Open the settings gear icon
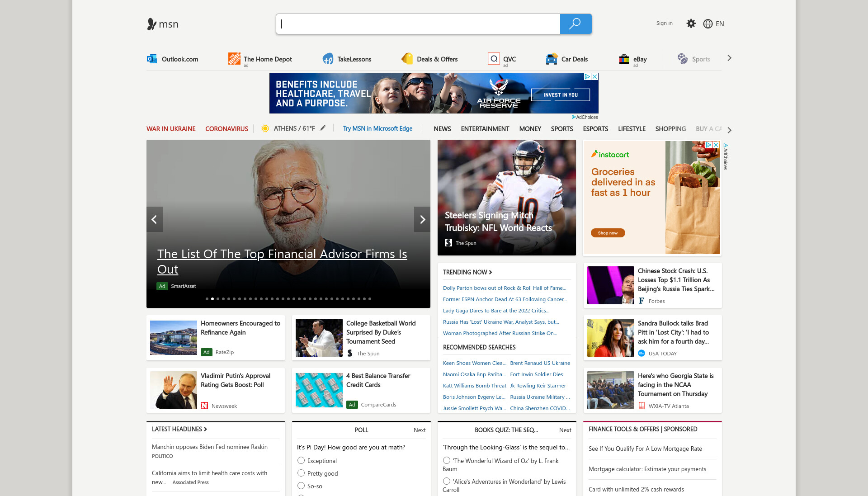The height and width of the screenshot is (496, 868). (691, 24)
